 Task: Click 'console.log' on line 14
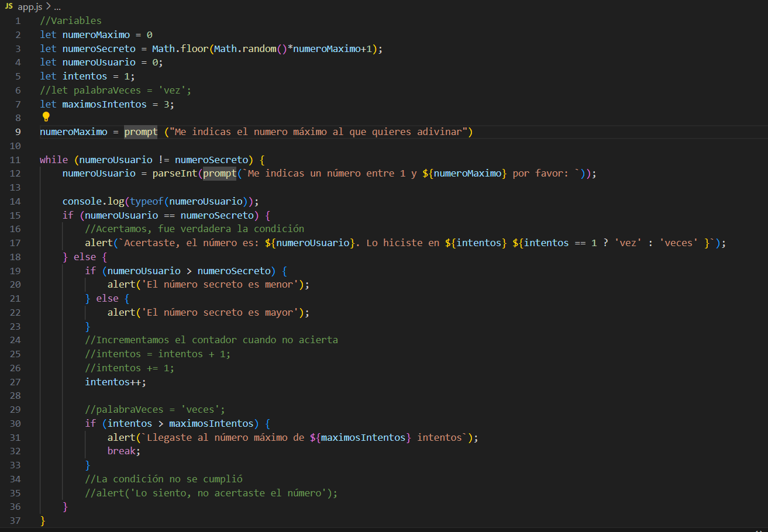93,201
